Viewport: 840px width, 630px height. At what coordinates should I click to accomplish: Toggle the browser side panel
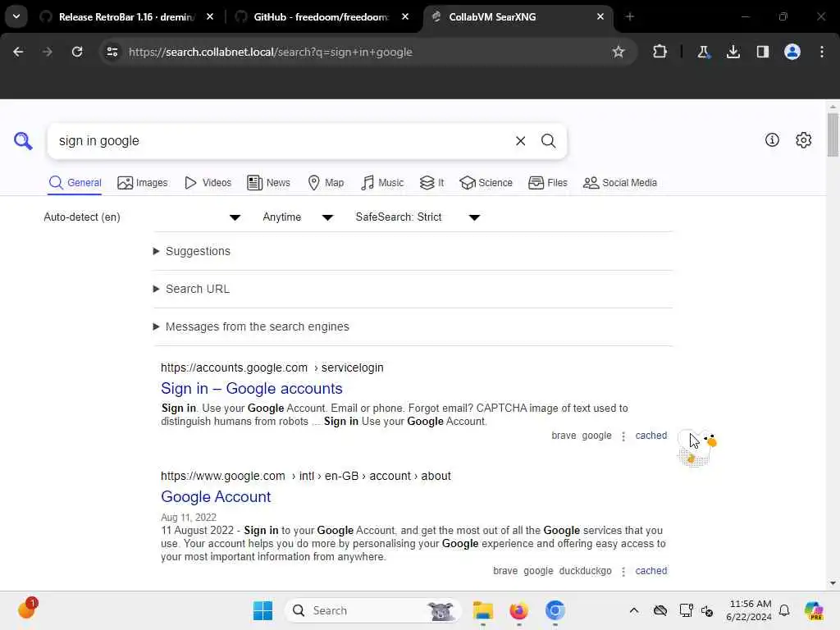tap(762, 52)
